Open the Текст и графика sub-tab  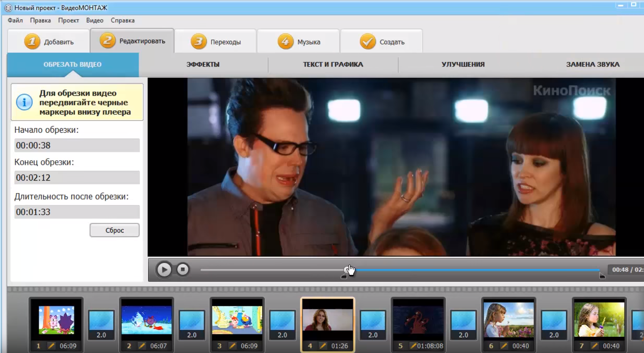coord(333,65)
